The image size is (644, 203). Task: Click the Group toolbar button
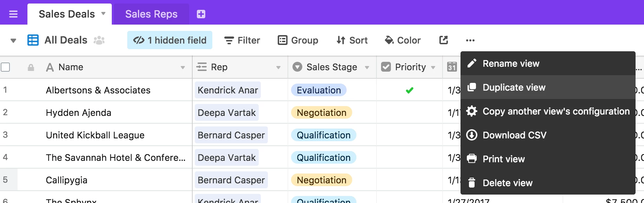[298, 40]
